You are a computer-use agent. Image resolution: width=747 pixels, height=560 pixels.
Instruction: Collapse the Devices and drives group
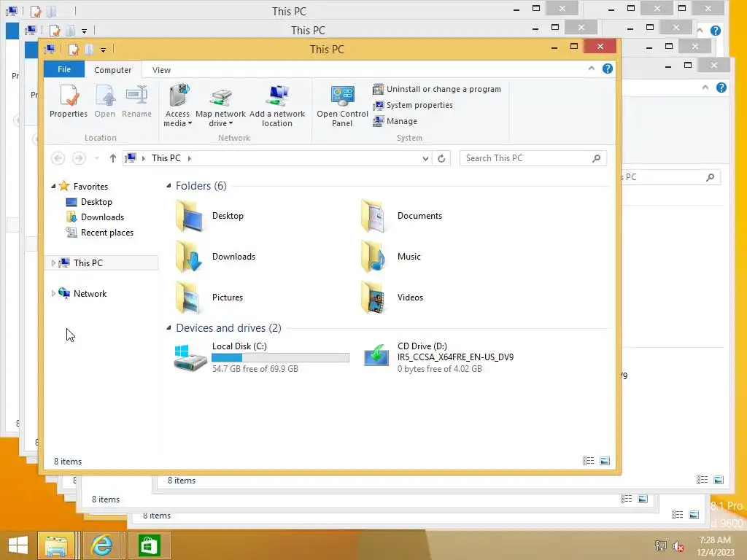(169, 327)
